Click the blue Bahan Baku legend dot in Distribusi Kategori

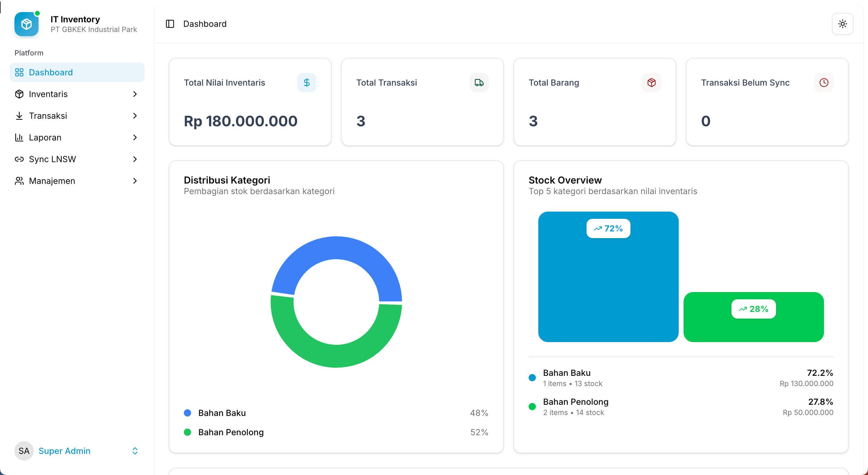click(x=187, y=413)
